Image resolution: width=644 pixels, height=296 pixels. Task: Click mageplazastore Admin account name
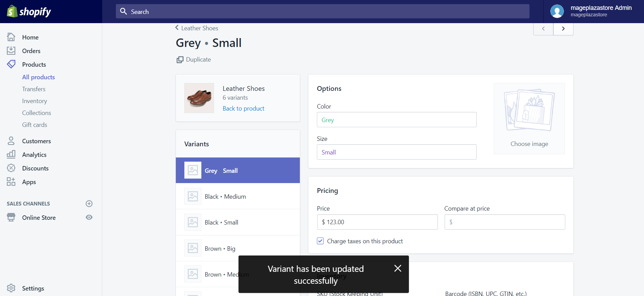pyautogui.click(x=601, y=8)
